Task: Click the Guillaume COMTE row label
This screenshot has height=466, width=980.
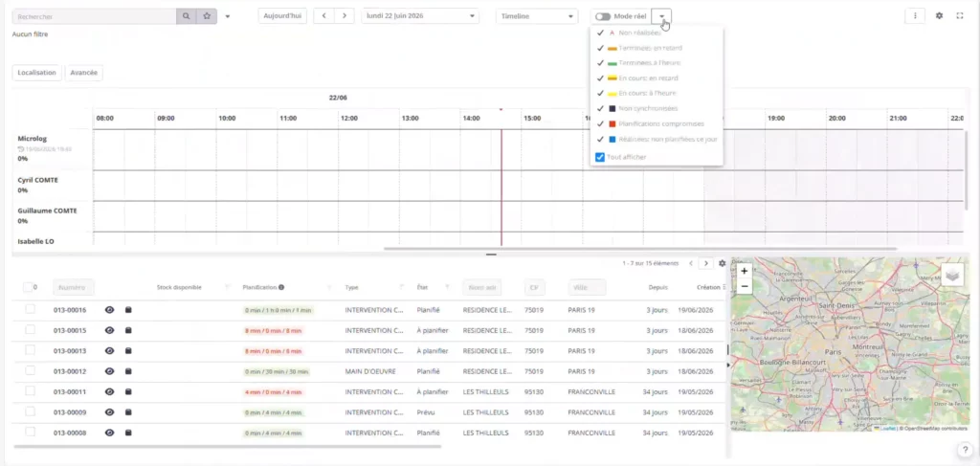Action: pyautogui.click(x=47, y=211)
